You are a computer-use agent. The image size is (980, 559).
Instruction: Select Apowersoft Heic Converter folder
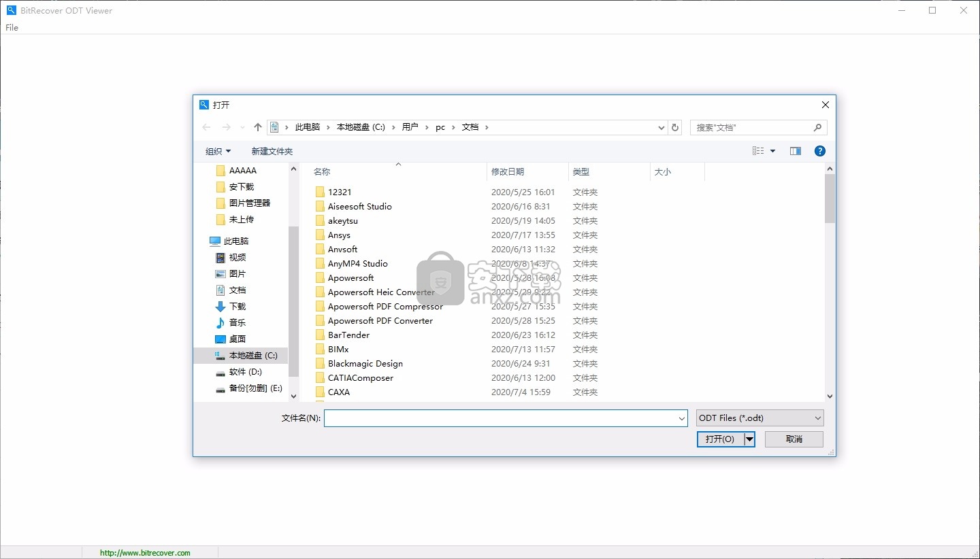[381, 292]
